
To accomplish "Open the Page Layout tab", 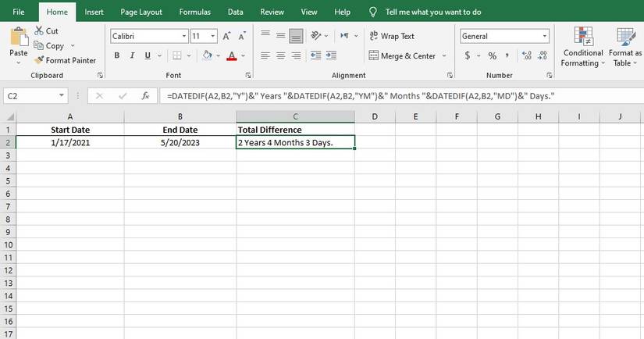I will coord(141,12).
